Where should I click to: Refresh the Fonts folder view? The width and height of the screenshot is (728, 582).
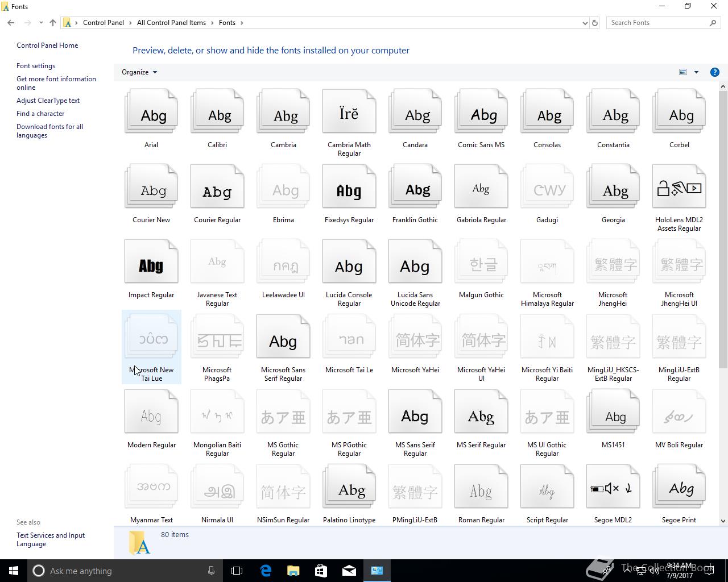tap(595, 23)
